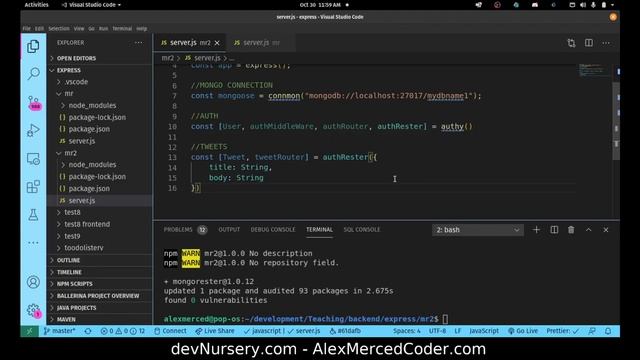Change Spaces: 4 indentation setting
The height and width of the screenshot is (360, 640).
coord(407,331)
